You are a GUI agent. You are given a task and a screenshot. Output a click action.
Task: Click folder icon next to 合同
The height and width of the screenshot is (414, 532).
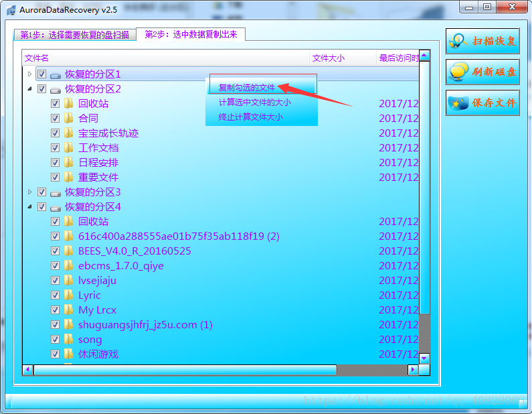tap(69, 118)
